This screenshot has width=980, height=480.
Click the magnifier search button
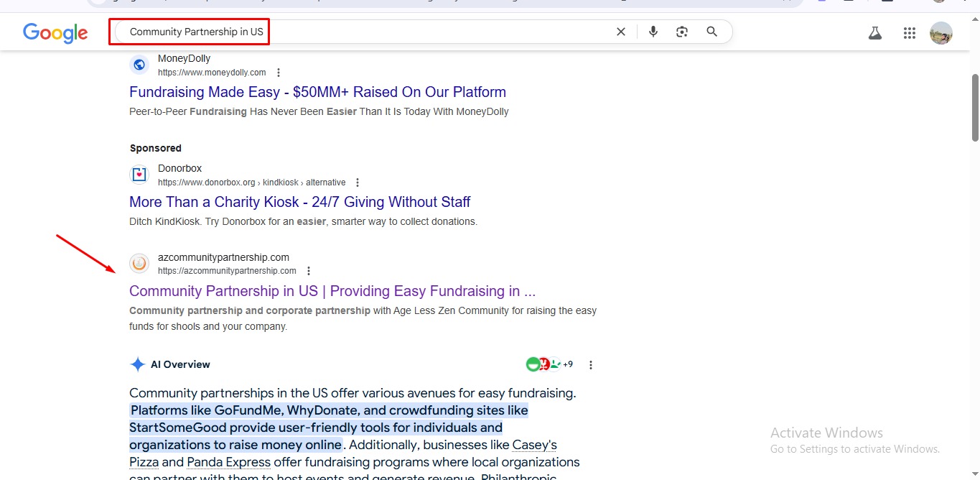711,32
